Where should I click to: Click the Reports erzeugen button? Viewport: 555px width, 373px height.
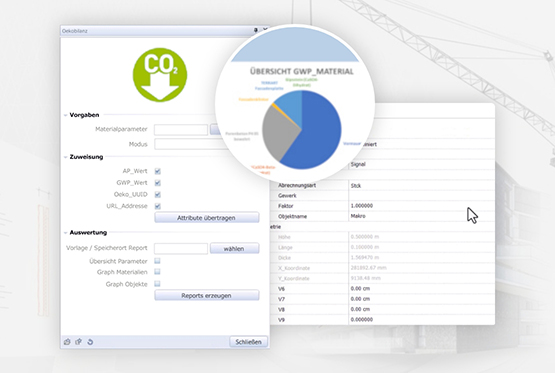(207, 295)
